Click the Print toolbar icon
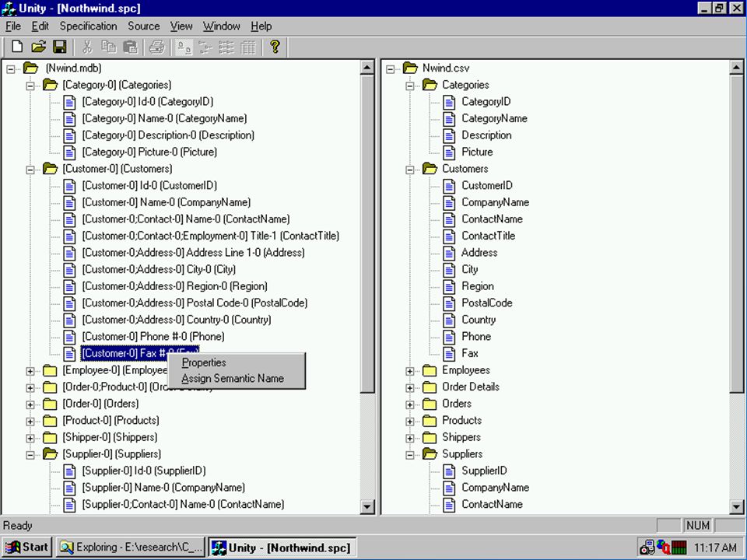Screen dimensions: 747x560 pos(157,47)
